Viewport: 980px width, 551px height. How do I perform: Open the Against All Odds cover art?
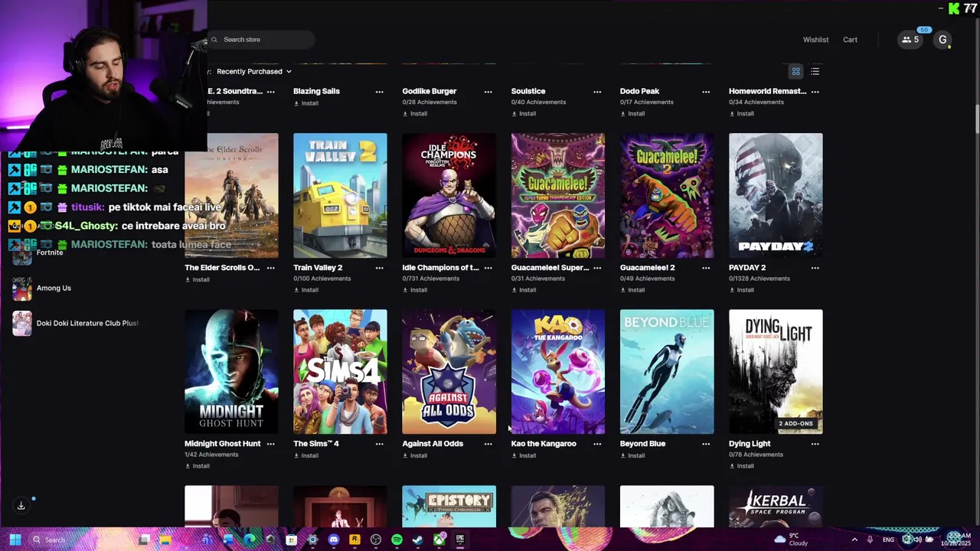tap(449, 372)
